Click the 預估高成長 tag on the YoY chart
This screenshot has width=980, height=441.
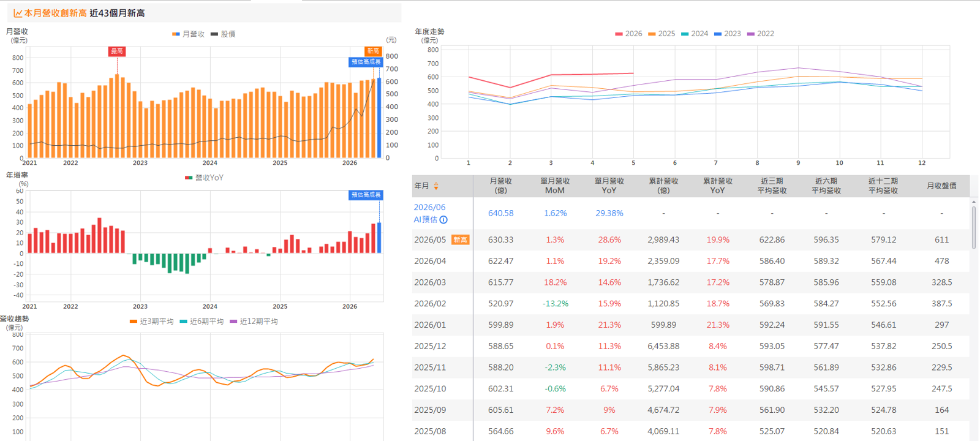pyautogui.click(x=366, y=195)
